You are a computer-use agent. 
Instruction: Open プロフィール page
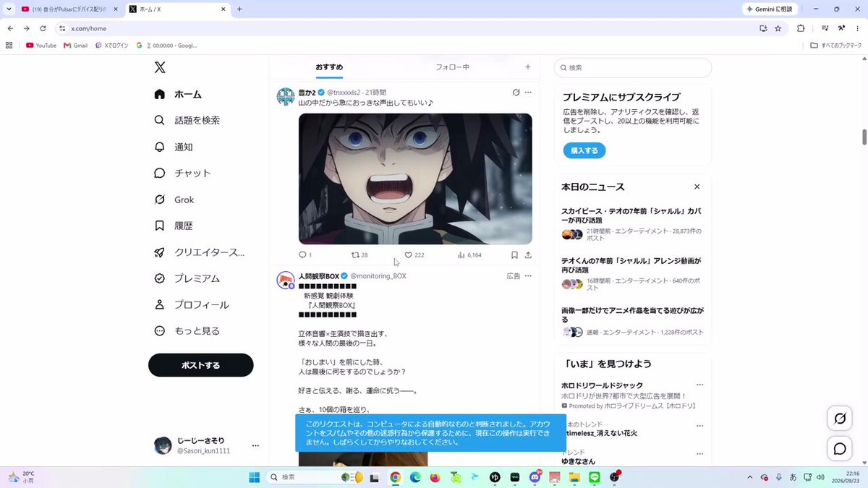[x=191, y=304]
